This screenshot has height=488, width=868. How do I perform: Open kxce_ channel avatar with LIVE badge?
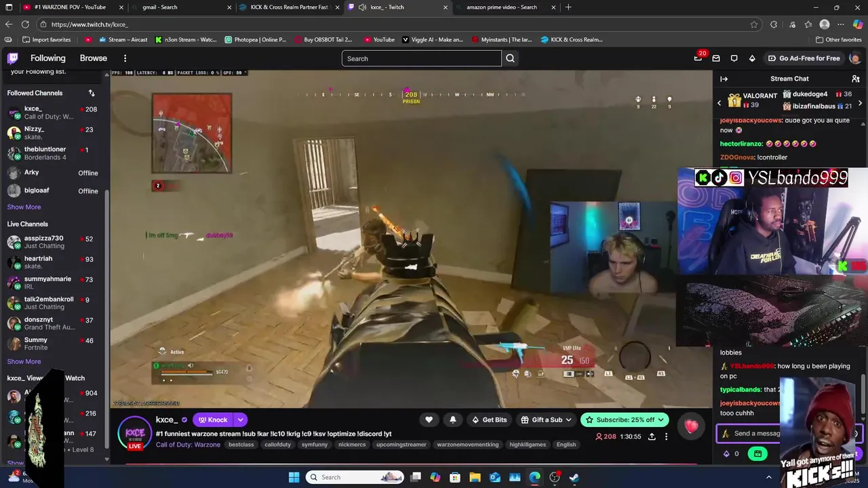134,433
